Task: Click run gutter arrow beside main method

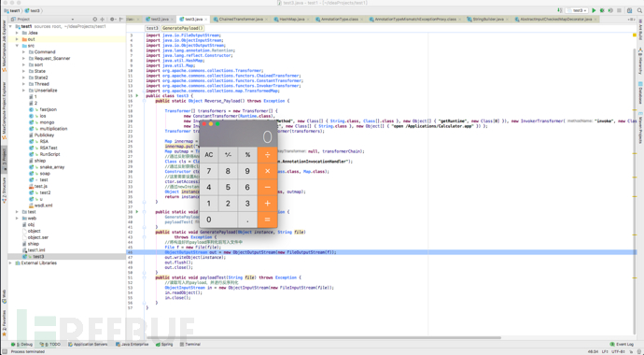Action: click(137, 212)
